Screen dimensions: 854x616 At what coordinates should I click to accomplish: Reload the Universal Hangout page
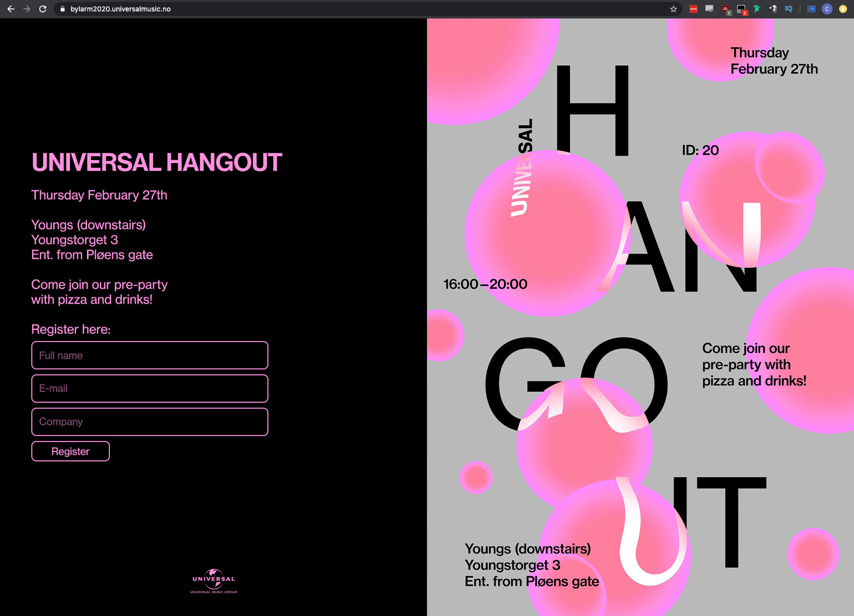pos(43,9)
